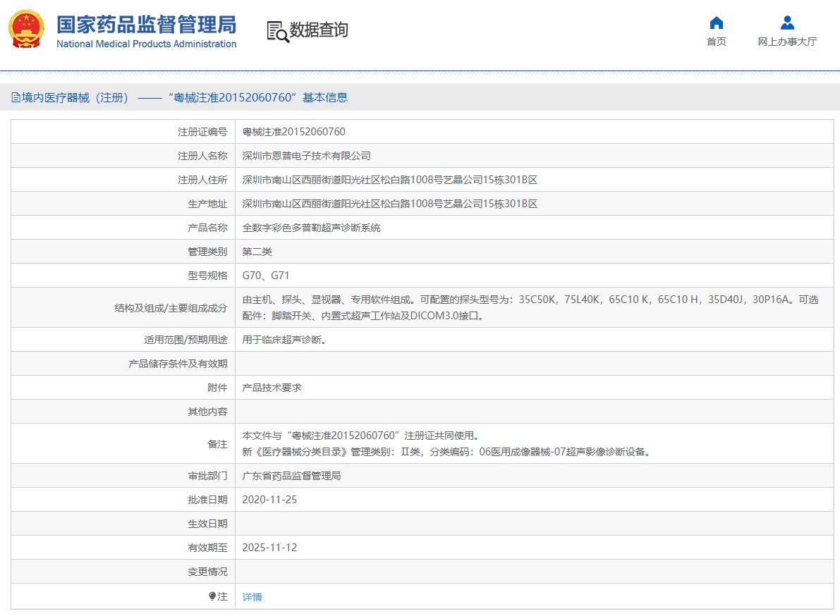Click the 产品储存条件及有效期 label

tap(178, 364)
